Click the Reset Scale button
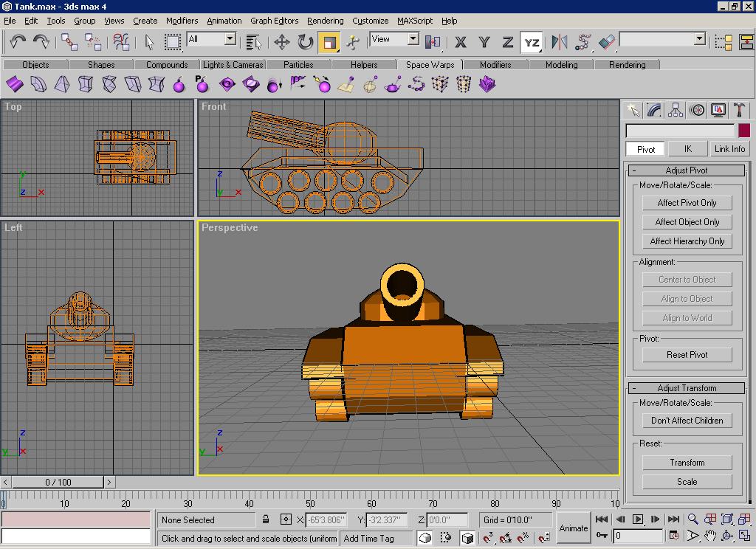Viewport: 756px width, 549px height. point(687,482)
